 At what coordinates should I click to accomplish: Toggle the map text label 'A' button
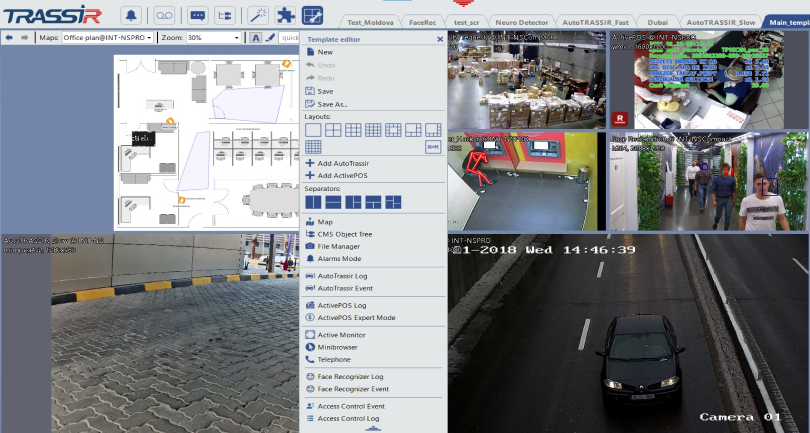(256, 37)
